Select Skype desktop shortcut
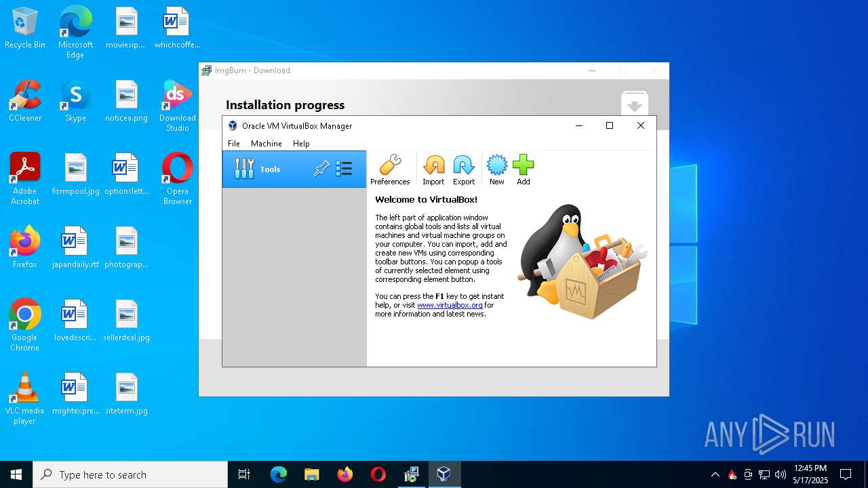Viewport: 868px width, 488px height. tap(75, 102)
